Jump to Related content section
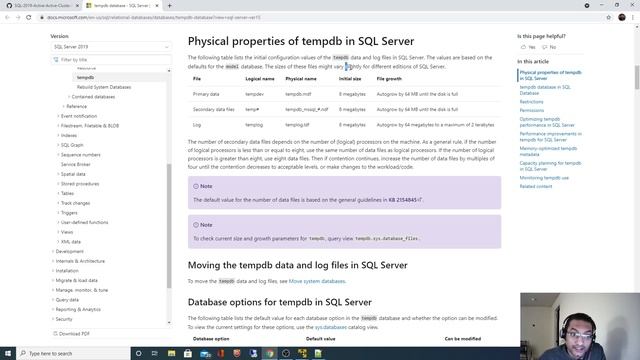The image size is (640, 360). [x=536, y=187]
